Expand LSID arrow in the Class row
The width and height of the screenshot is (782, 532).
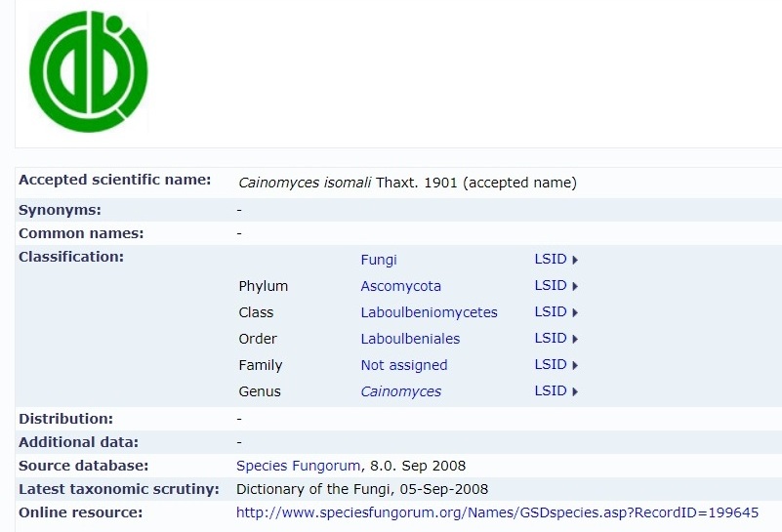click(x=575, y=312)
